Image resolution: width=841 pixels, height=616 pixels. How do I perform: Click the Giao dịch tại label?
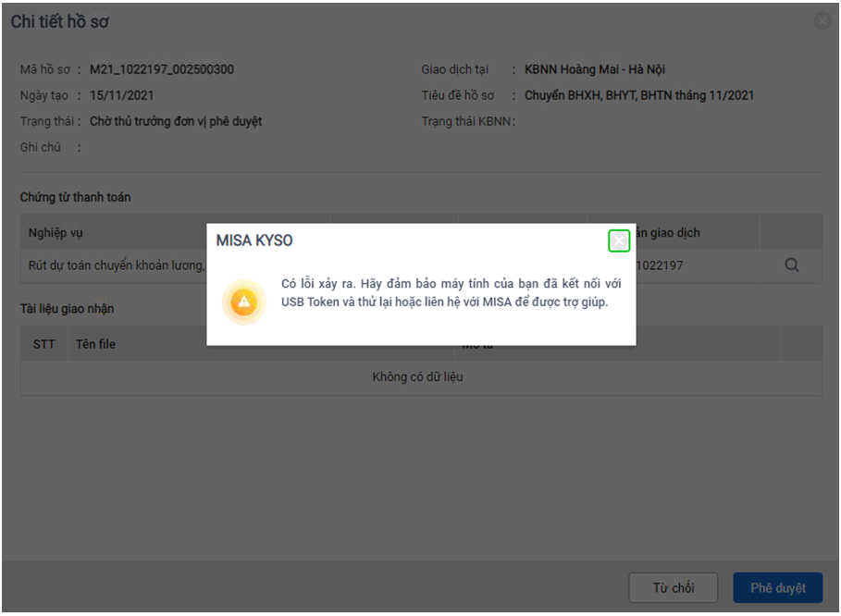coord(455,69)
